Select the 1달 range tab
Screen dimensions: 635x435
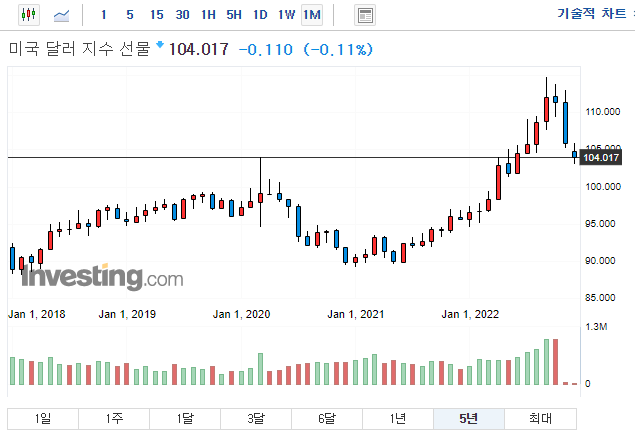tap(185, 418)
